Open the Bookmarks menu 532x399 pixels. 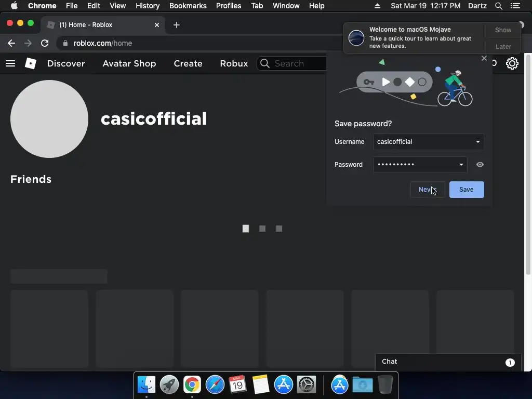pos(188,6)
